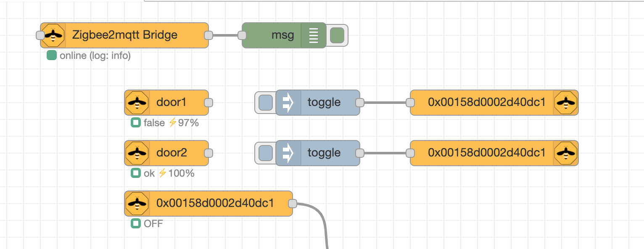The image size is (644, 249).
Task: Click output port of first toggle node
Action: click(360, 103)
